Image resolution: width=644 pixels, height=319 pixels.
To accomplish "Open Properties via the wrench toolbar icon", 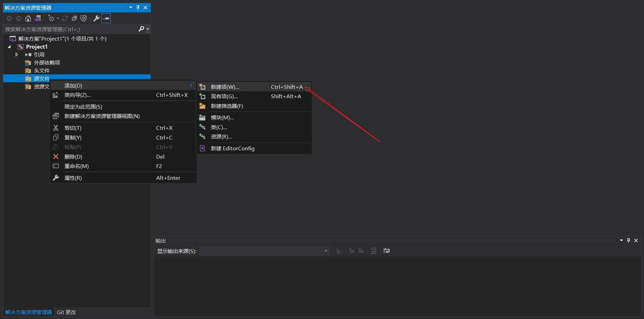I will coord(96,18).
